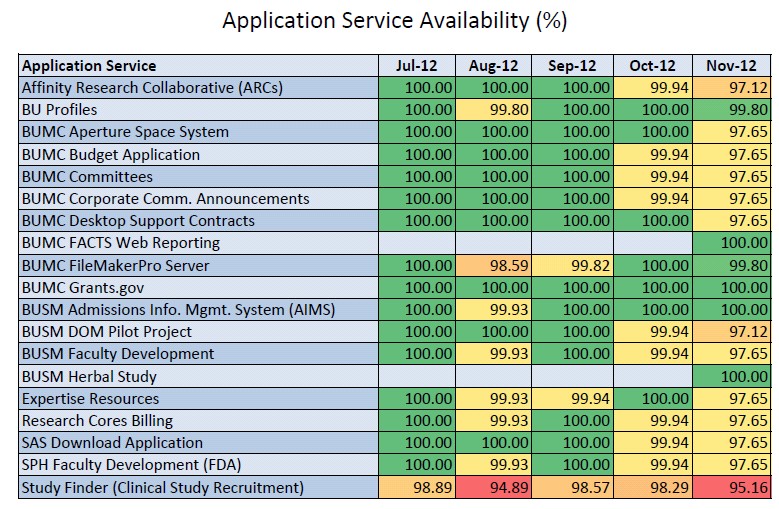
Task: Click 100.00 Nov-12 cell for BUMC Grants.gov
Action: coord(732,288)
